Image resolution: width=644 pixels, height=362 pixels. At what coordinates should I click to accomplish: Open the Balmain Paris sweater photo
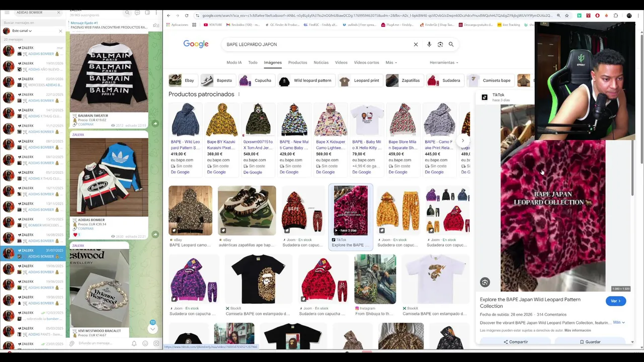click(x=109, y=73)
